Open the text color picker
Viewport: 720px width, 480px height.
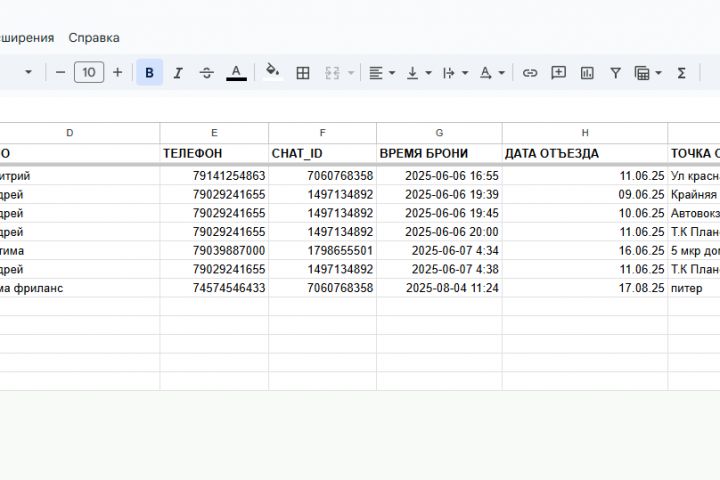[x=236, y=73]
